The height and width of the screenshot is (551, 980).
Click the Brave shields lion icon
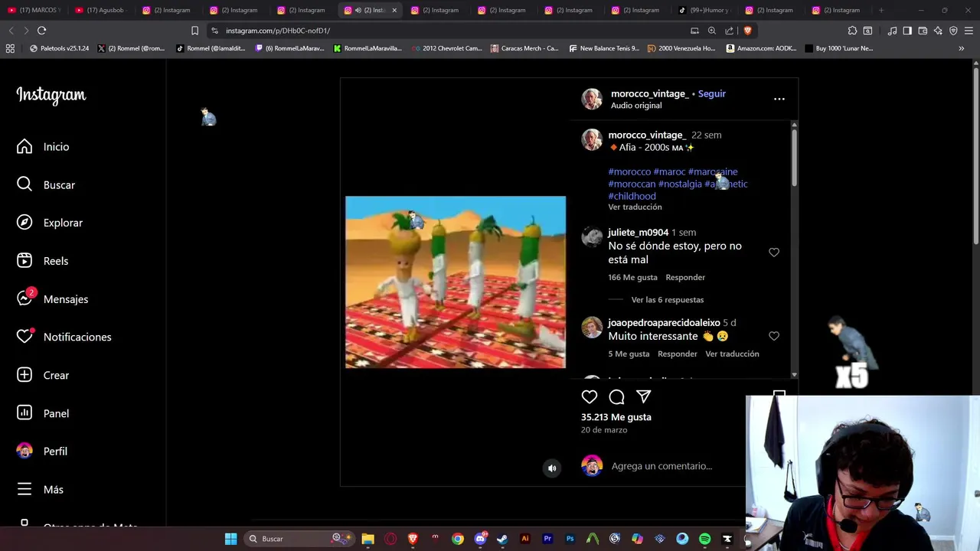pos(747,31)
